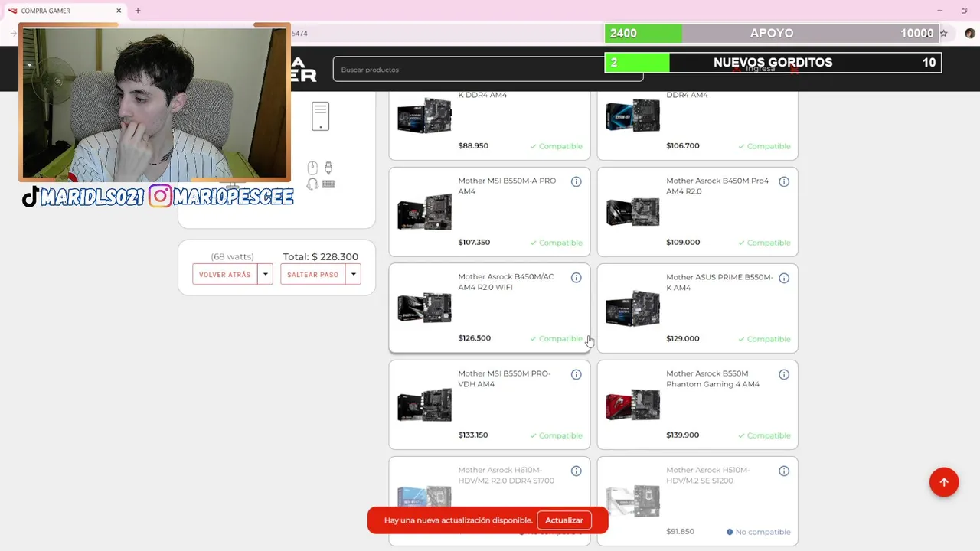980x551 pixels.
Task: Click 'Mother MSI B550M PRO-VDH AM4' title
Action: pos(504,379)
